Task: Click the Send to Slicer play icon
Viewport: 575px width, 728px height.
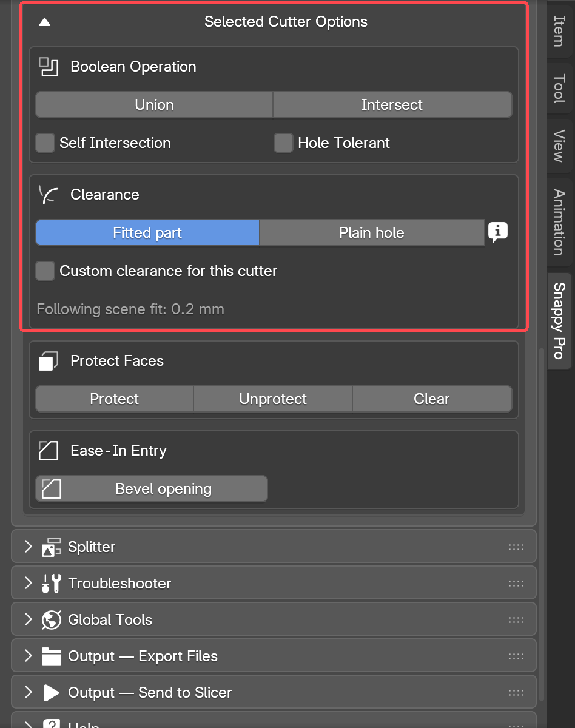Action: [x=52, y=693]
